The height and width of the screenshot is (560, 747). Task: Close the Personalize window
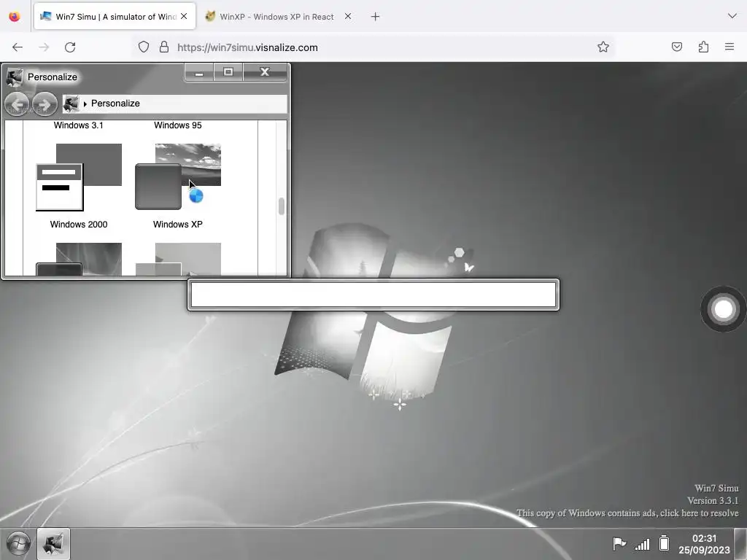(x=265, y=72)
